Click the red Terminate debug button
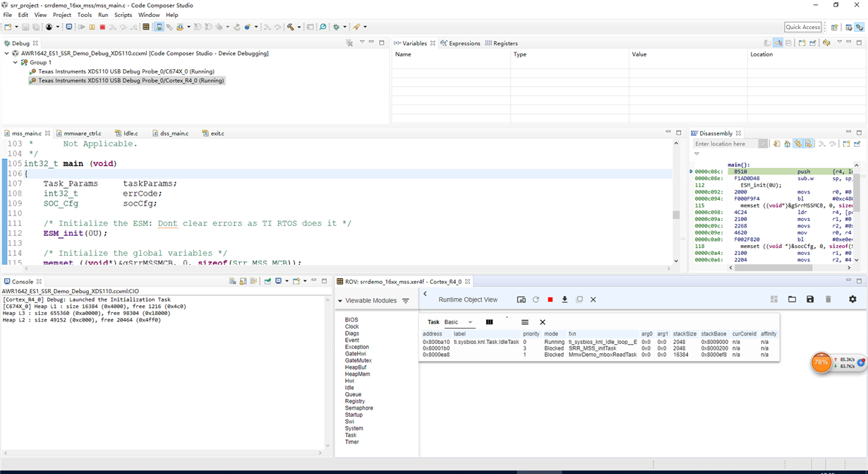The height and width of the screenshot is (474, 868). pyautogui.click(x=102, y=27)
